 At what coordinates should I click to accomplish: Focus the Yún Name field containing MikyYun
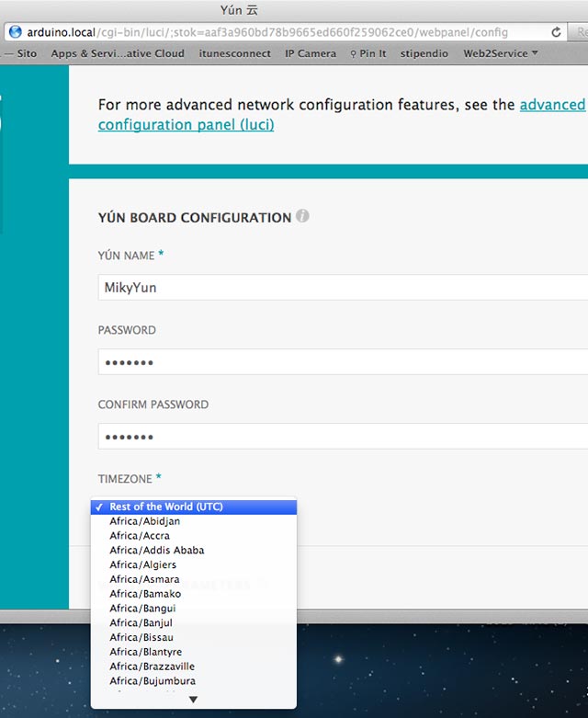[x=342, y=288]
